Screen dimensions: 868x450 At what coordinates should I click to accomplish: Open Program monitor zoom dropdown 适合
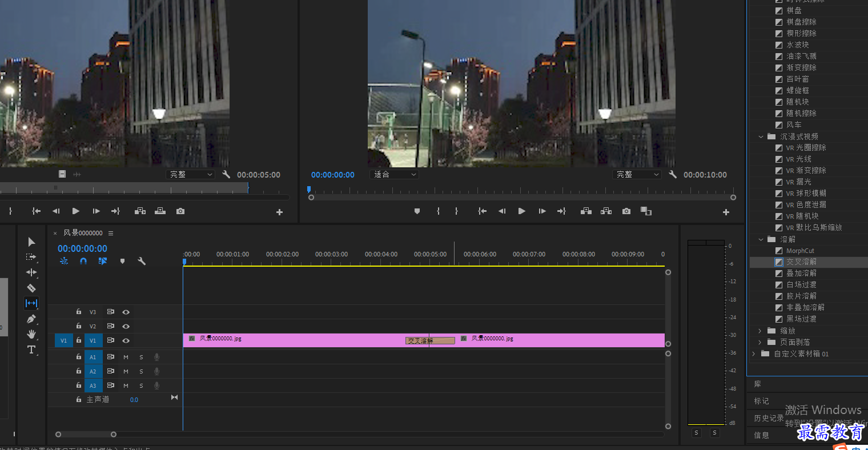[x=395, y=174]
